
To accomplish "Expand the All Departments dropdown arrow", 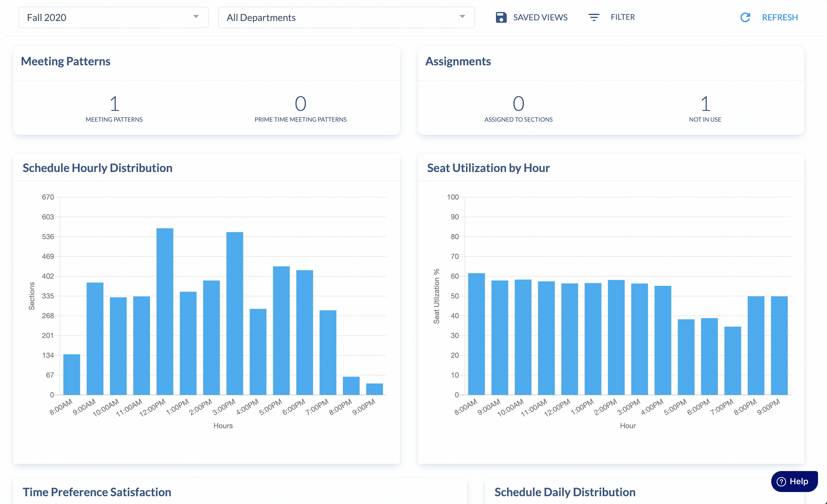I will [x=462, y=17].
